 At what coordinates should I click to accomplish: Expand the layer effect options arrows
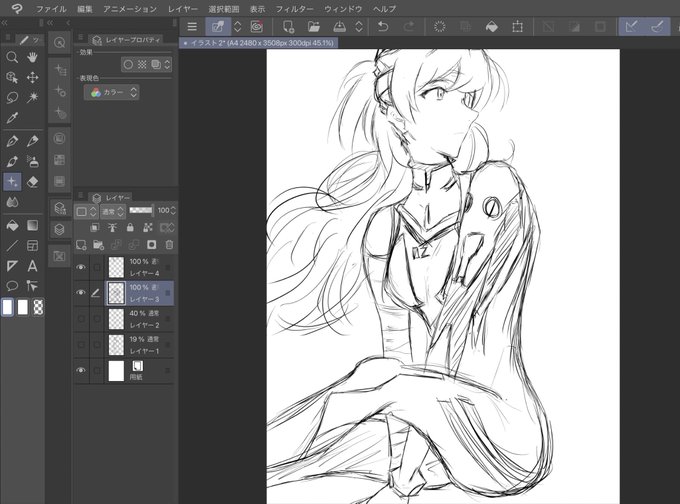(x=167, y=65)
